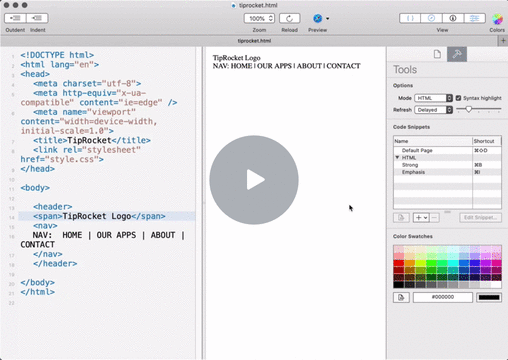Adjust the Refresh delay slider
The width and height of the screenshot is (508, 360).
click(x=469, y=109)
